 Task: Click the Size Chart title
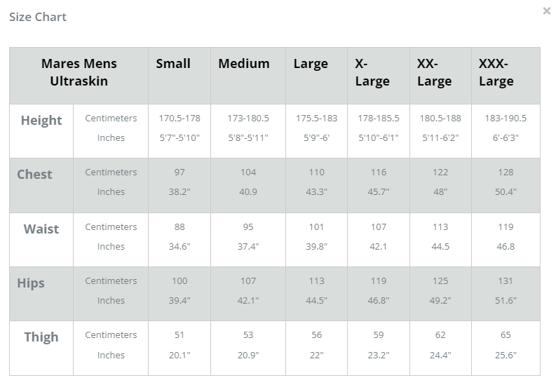click(x=38, y=17)
